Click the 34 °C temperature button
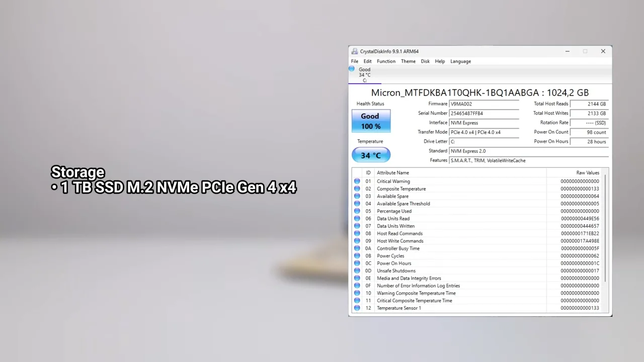The image size is (644, 362). pyautogui.click(x=371, y=155)
